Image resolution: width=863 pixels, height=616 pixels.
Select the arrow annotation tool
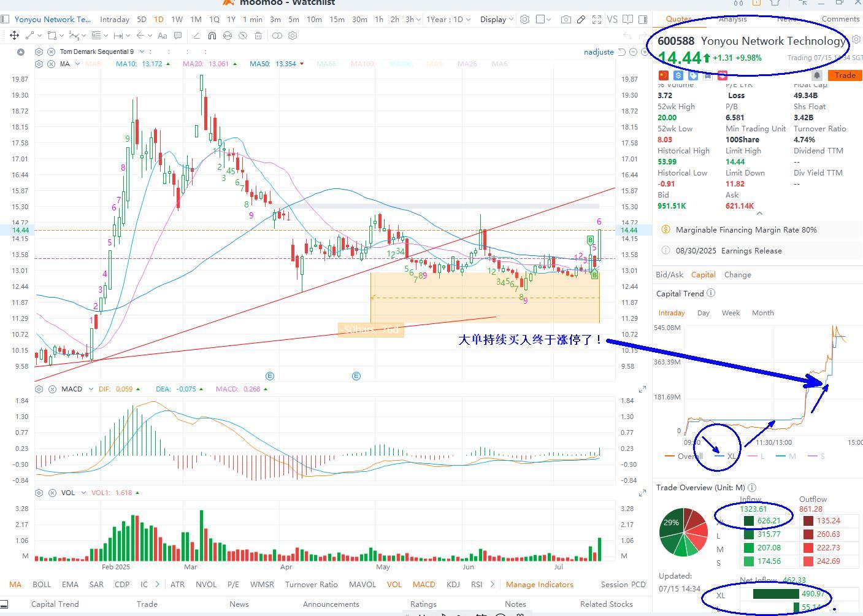(140, 36)
